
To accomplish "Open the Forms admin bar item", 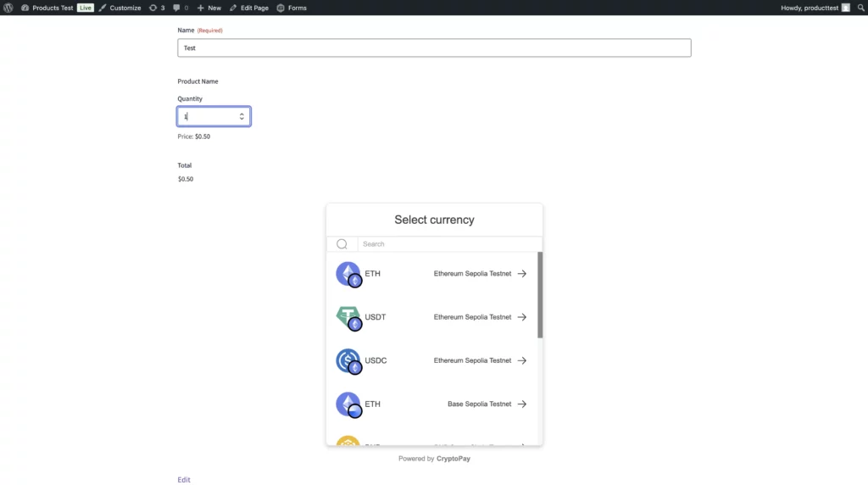I will click(x=292, y=8).
